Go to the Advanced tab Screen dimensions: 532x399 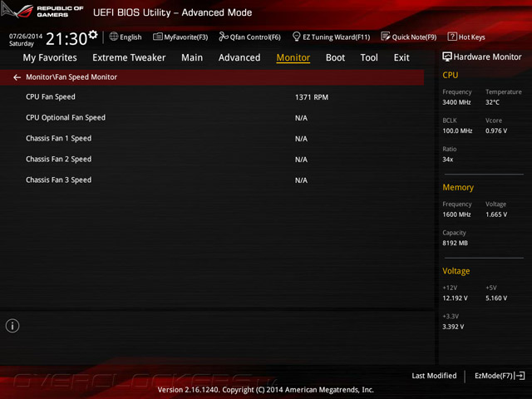point(239,57)
